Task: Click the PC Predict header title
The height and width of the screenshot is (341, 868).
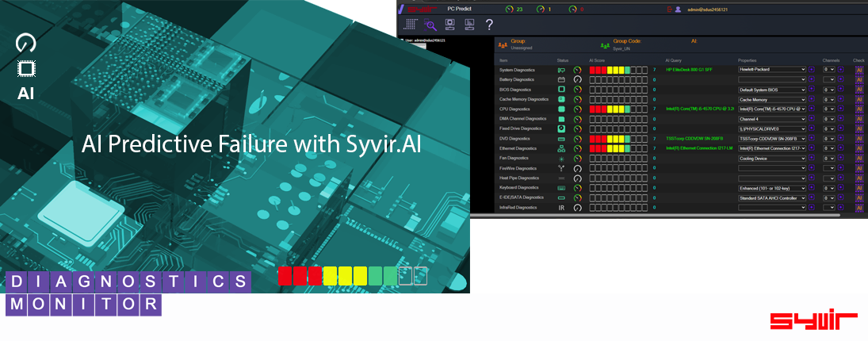Action: tap(459, 10)
